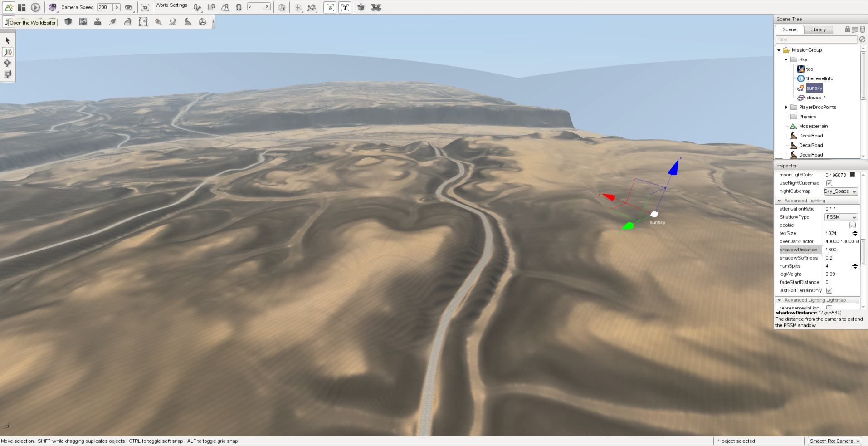Toggle the eye visibility layers icon
Screen dimensions: 868x446
pyautogui.click(x=129, y=7)
